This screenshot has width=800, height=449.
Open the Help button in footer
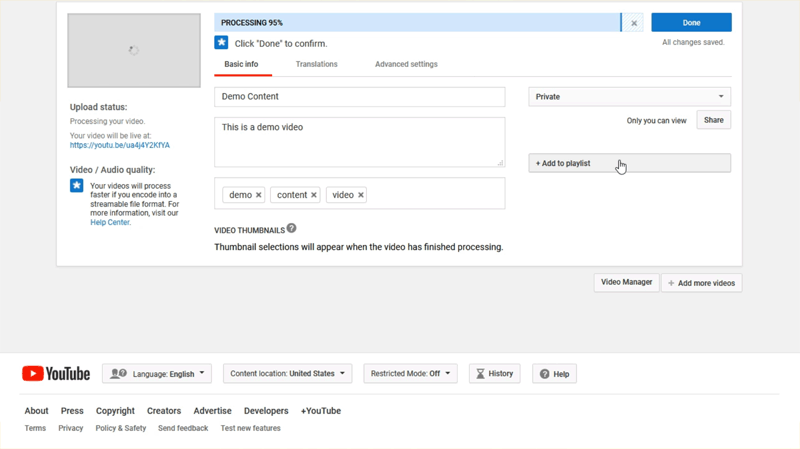[554, 374]
